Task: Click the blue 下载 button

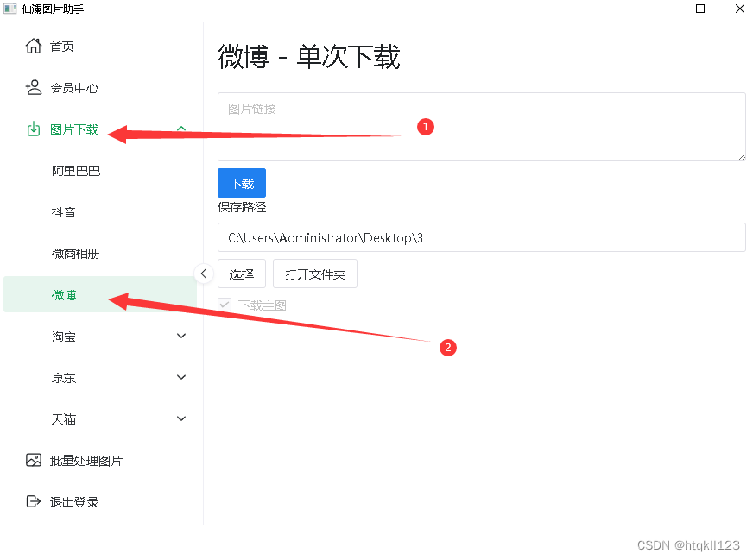Action: (x=242, y=183)
